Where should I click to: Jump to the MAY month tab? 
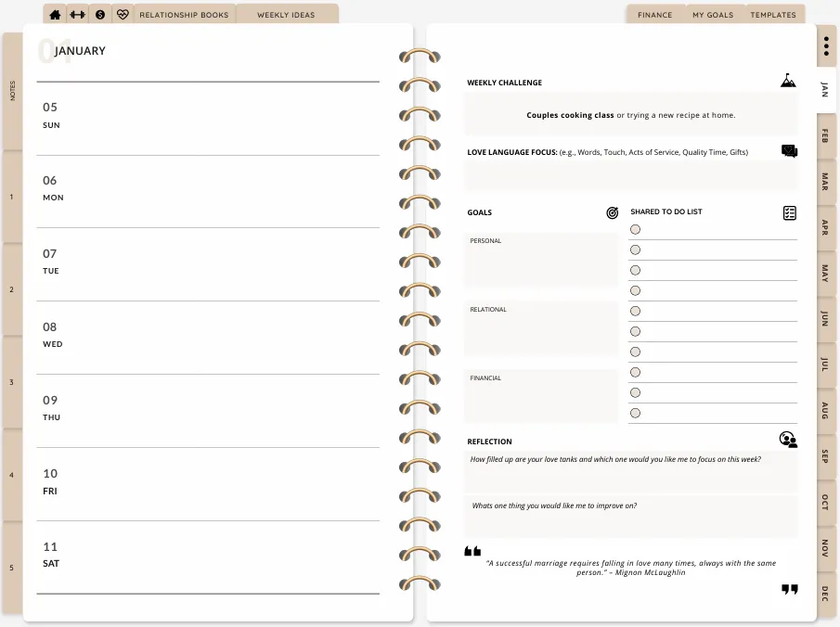pos(825,273)
